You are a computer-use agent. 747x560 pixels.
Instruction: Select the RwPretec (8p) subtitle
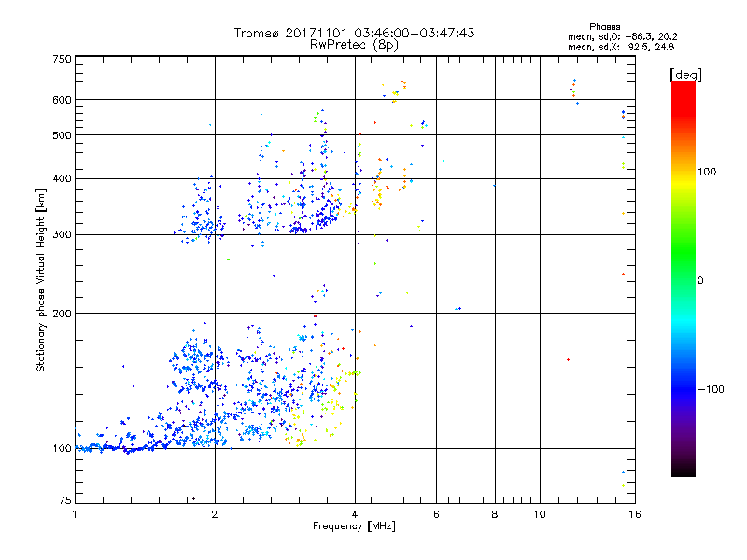[354, 44]
